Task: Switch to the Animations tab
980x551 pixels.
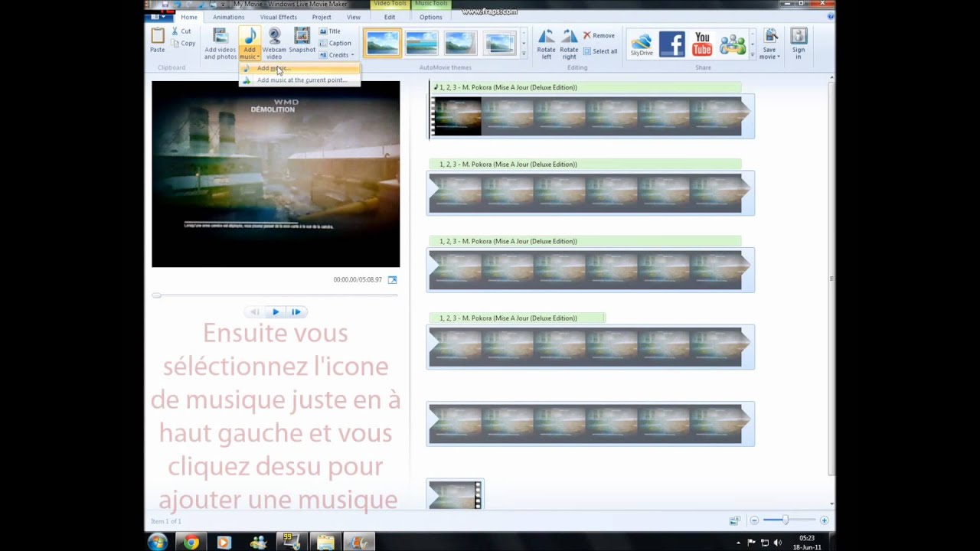Action: coord(229,17)
